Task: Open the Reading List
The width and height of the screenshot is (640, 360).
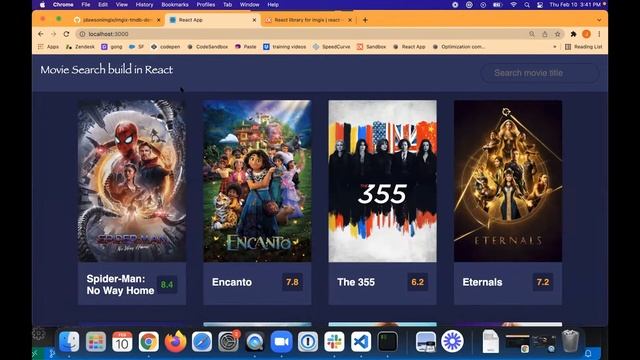Action: click(584, 47)
